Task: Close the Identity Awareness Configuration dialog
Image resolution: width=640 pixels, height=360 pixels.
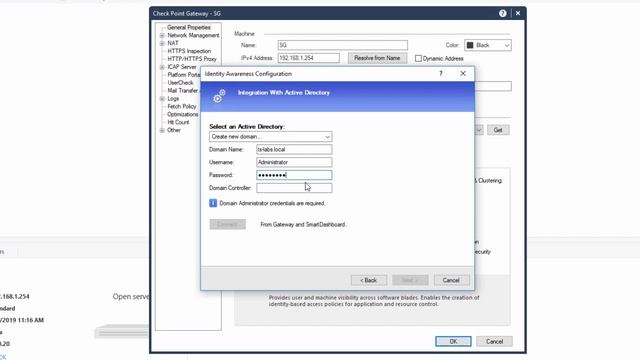Action: pyautogui.click(x=463, y=73)
